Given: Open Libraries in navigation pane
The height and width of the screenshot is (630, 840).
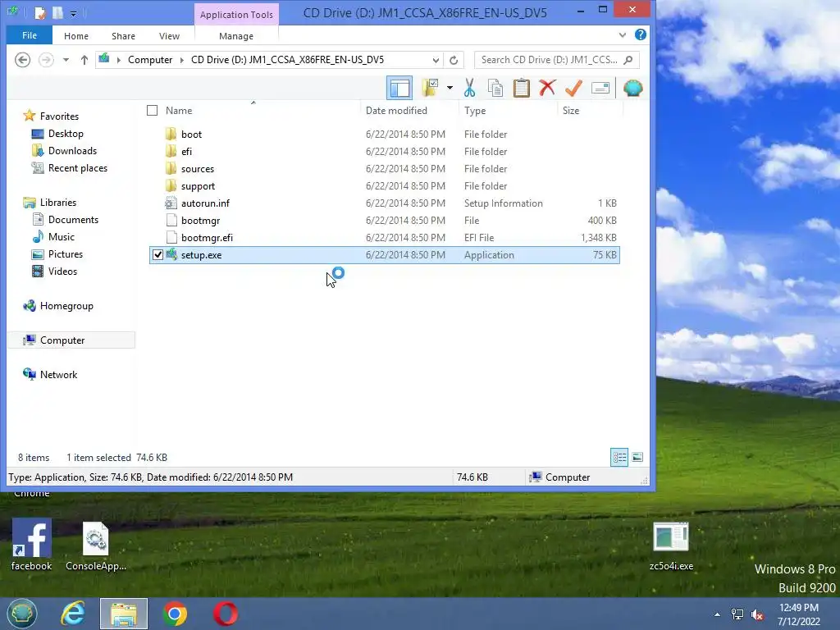Looking at the screenshot, I should [58, 203].
